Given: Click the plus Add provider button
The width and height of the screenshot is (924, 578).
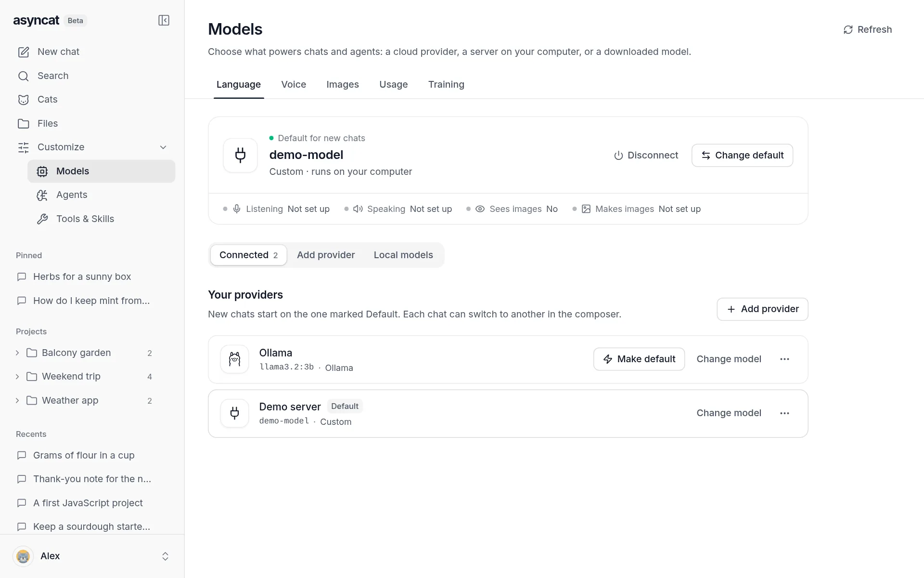Looking at the screenshot, I should (x=762, y=309).
